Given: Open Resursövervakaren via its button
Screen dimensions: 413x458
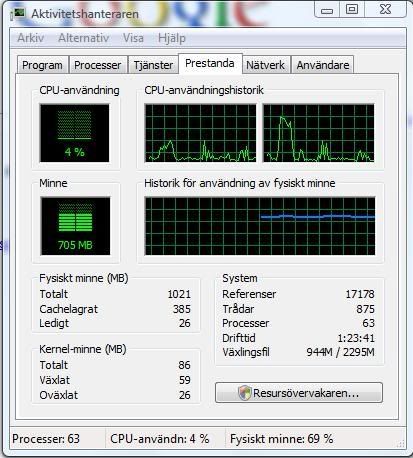Looking at the screenshot, I should [x=299, y=393].
